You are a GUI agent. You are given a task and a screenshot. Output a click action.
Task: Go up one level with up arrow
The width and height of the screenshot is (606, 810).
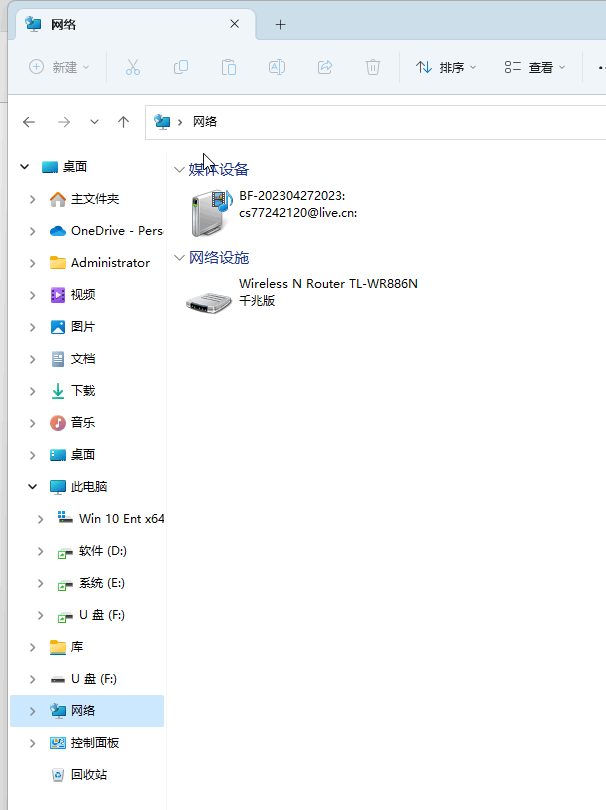click(x=123, y=122)
